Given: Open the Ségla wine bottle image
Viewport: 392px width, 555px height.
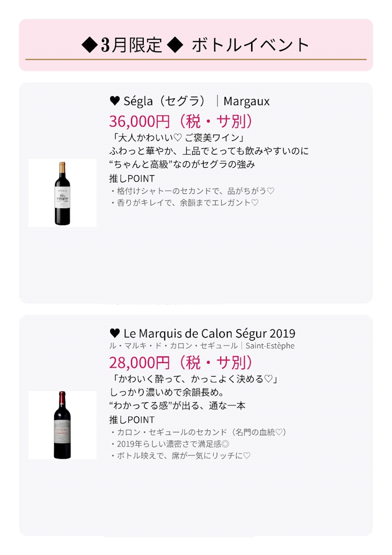Looking at the screenshot, I should click(x=62, y=193).
